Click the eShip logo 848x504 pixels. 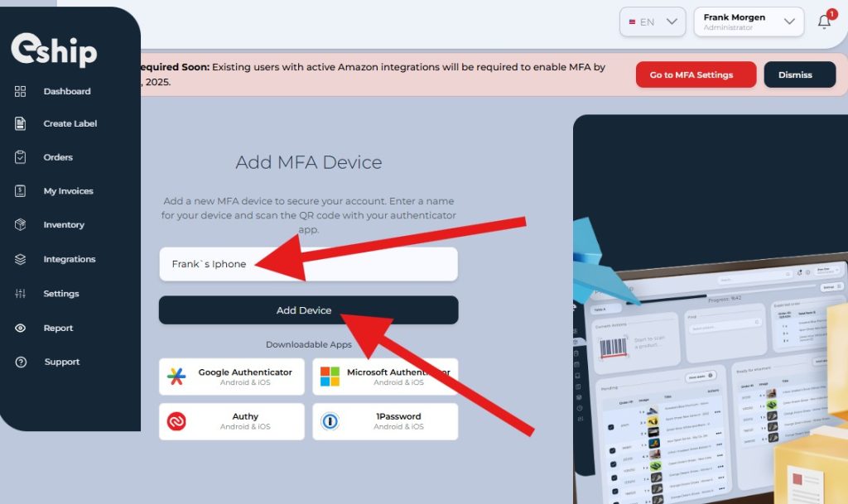(x=54, y=50)
